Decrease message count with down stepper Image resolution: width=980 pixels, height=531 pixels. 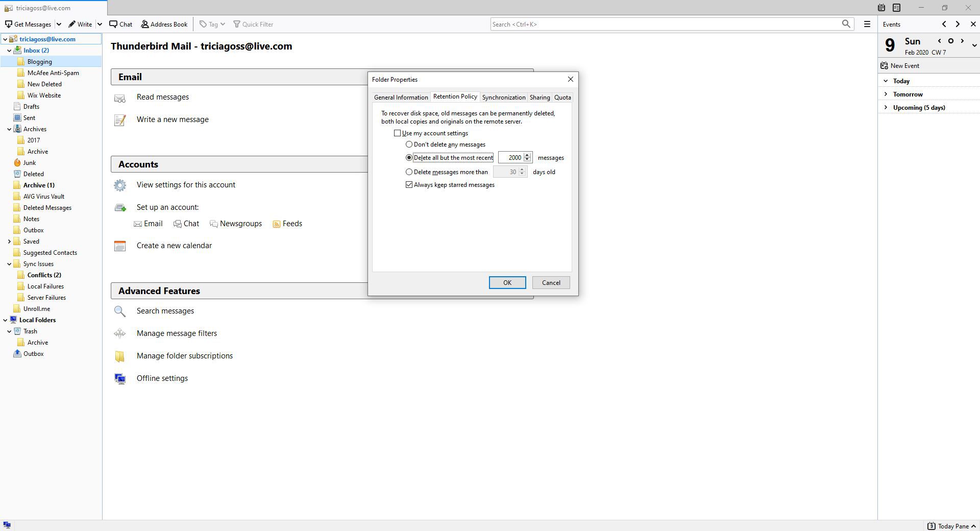pos(527,160)
